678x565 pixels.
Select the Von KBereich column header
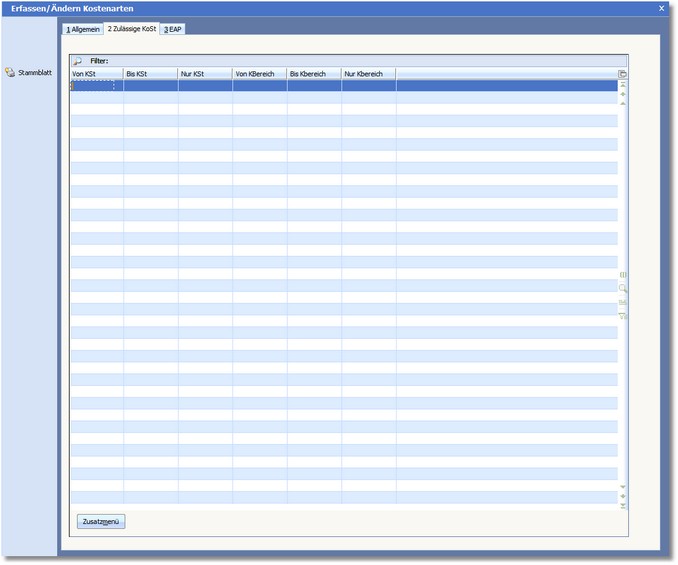pyautogui.click(x=259, y=74)
